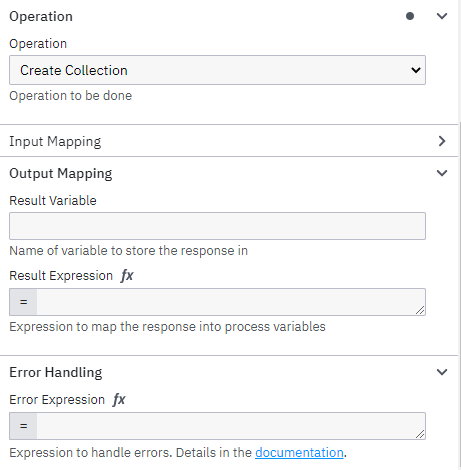Collapse the Output Mapping section chevron
This screenshot has width=461, height=470.
[442, 173]
